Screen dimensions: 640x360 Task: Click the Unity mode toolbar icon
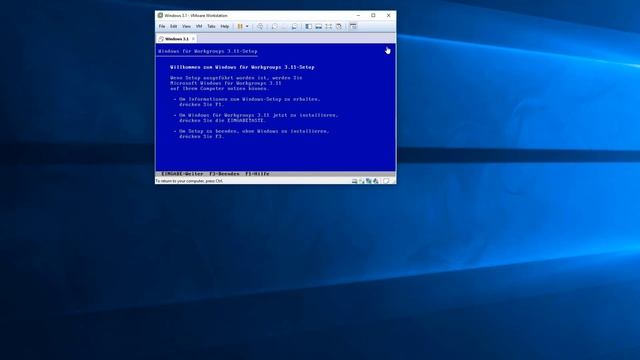click(339, 27)
